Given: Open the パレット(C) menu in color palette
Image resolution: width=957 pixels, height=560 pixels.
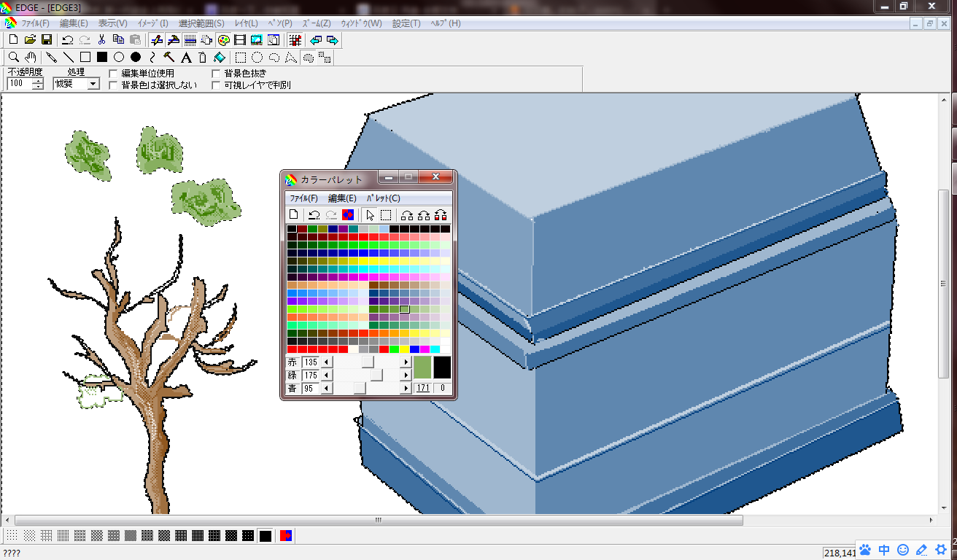Looking at the screenshot, I should 383,198.
